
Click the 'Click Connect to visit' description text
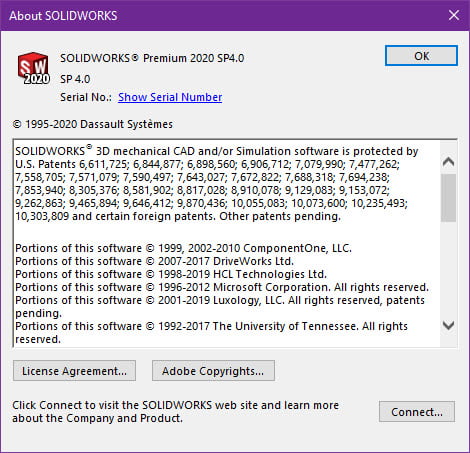coord(175,412)
